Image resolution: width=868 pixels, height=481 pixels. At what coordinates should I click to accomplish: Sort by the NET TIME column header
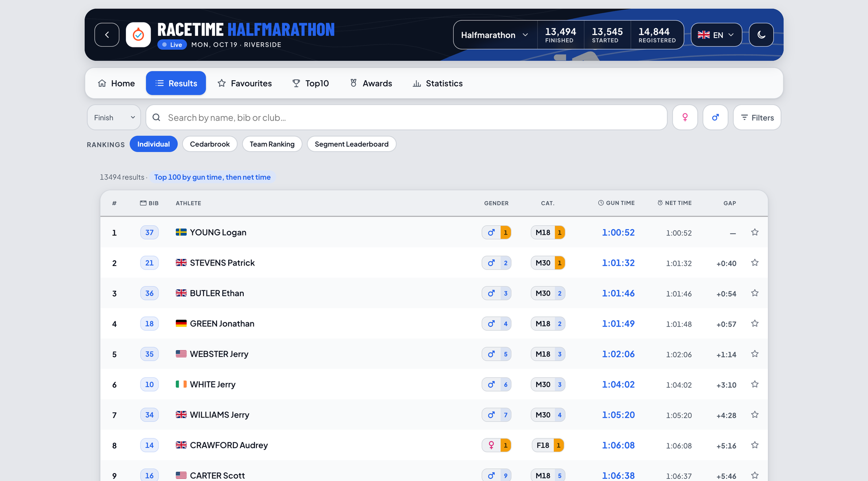[674, 203]
